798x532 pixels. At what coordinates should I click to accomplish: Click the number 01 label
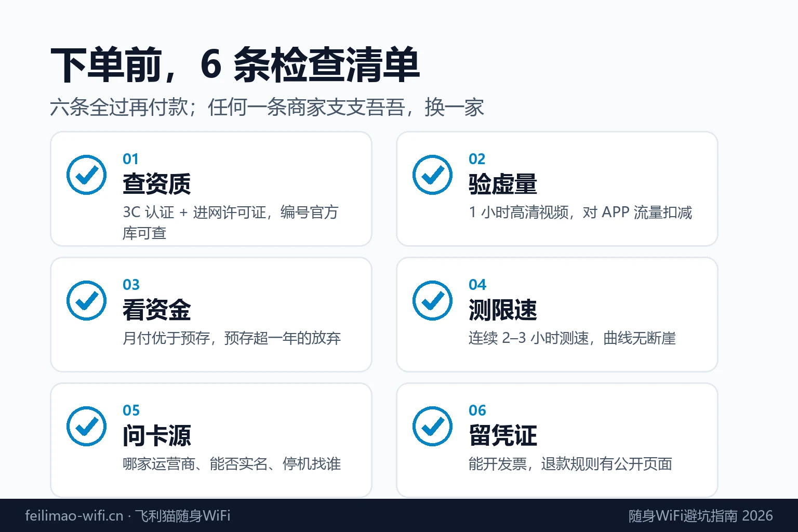[x=131, y=159]
